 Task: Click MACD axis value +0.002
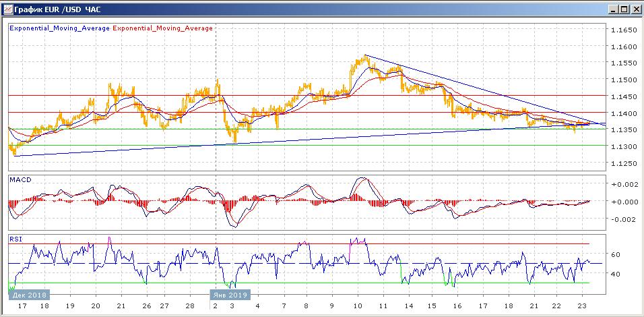624,185
